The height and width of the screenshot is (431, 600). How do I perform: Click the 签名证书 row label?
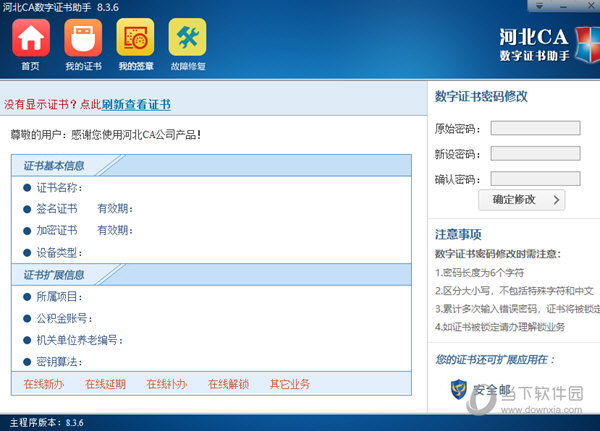tap(57, 209)
